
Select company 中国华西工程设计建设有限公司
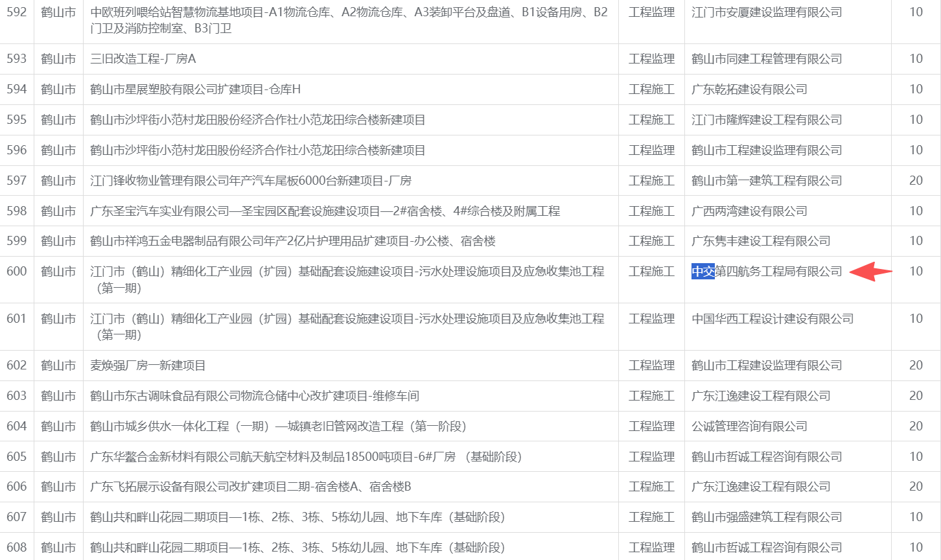(772, 319)
